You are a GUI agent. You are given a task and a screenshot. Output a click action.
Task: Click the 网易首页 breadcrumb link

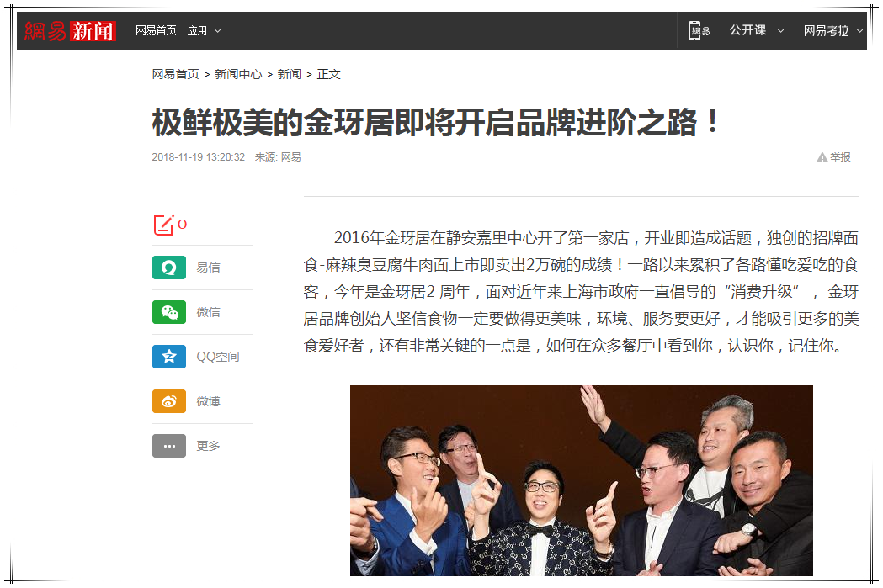(x=175, y=74)
